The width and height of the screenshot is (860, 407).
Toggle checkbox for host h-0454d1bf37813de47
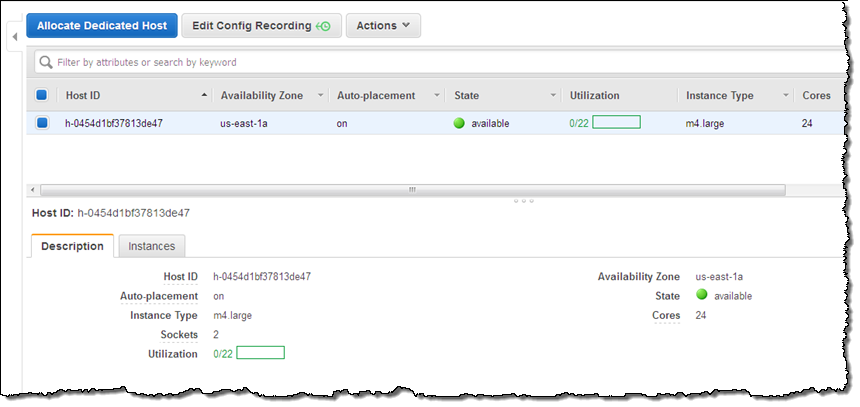42,123
